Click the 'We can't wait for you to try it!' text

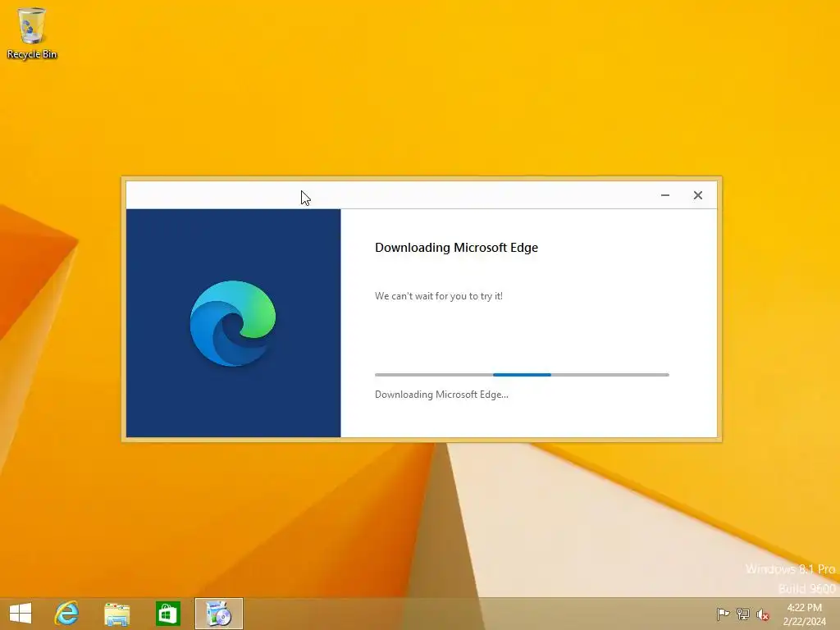(439, 296)
